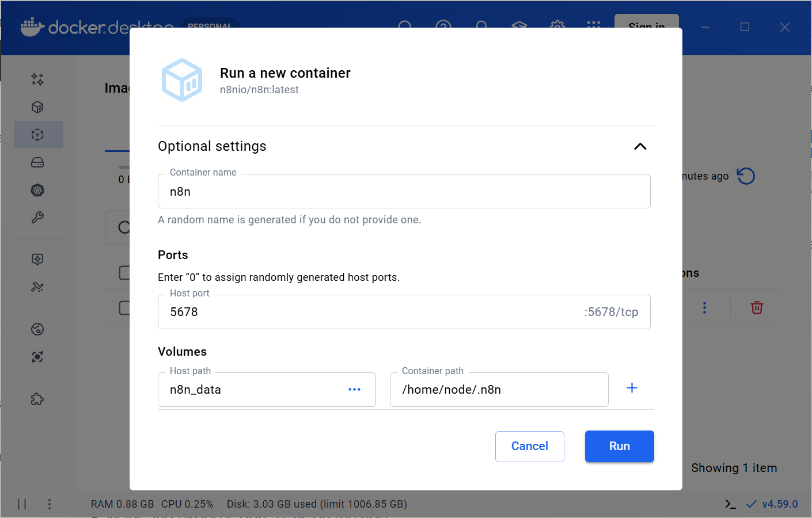This screenshot has width=812, height=518.
Task: Collapse the Optional settings section
Action: (x=640, y=147)
